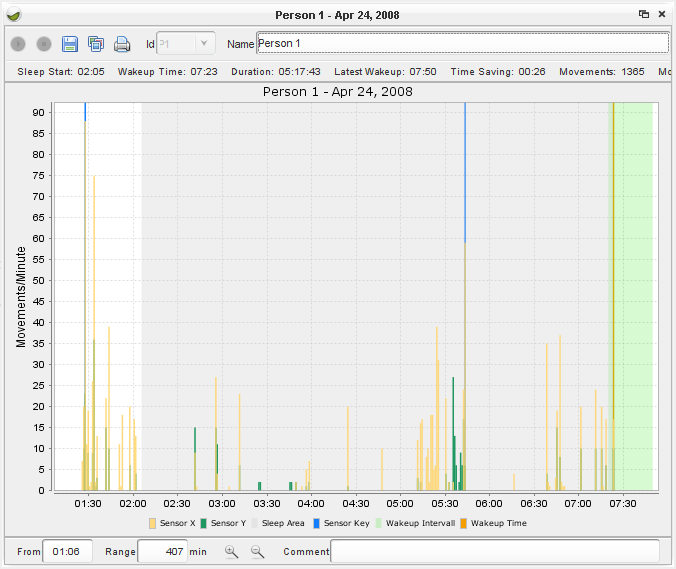Viewport: 676px width, 569px height.
Task: Click the Sensor X legend swatch
Action: [x=152, y=523]
